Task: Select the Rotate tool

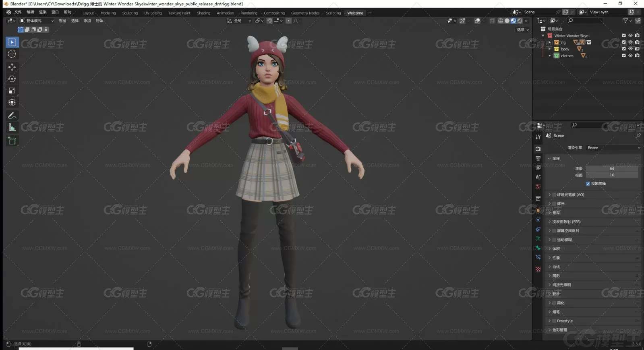Action: pos(12,79)
